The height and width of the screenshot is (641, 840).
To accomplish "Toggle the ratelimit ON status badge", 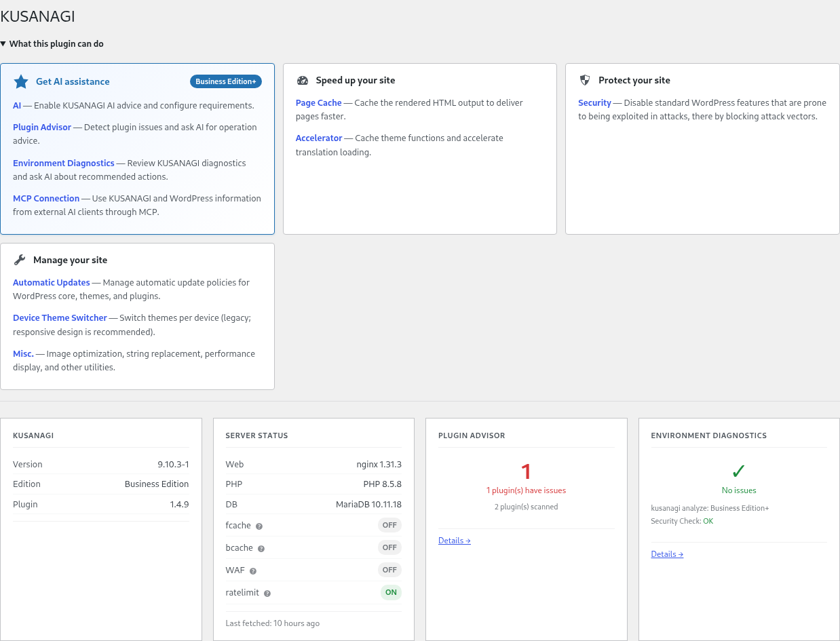I will 391,592.
